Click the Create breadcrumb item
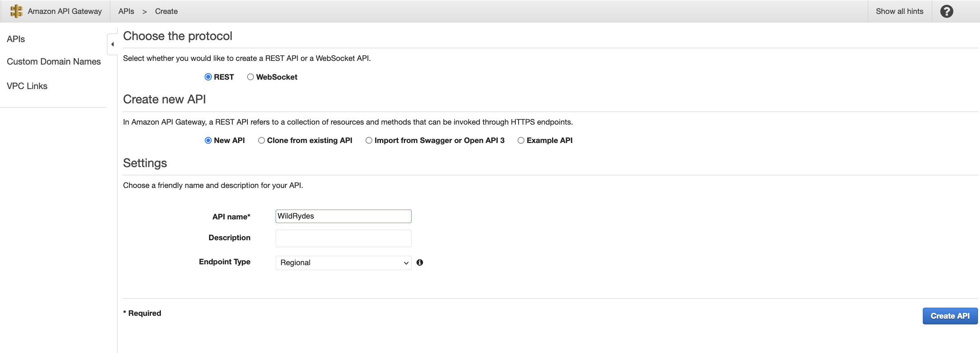The image size is (980, 353). point(166,11)
